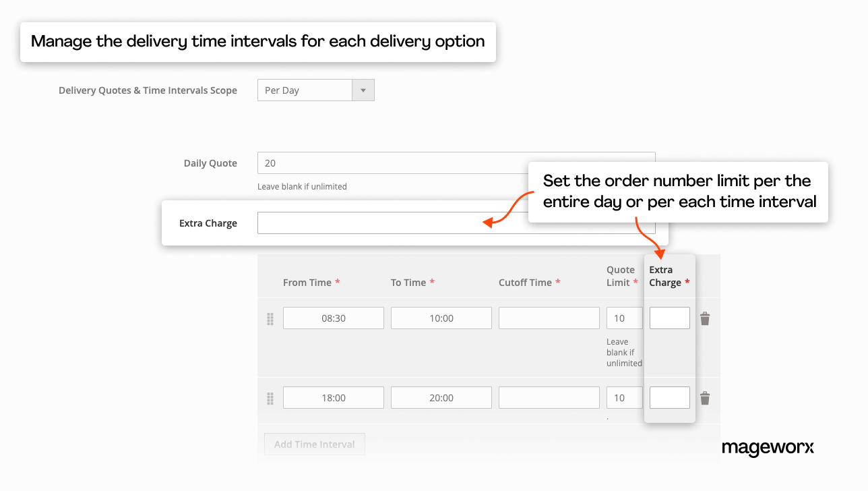Click the drag handle beside the 08:30 interval
Viewport: 868px width, 491px height.
coord(270,319)
